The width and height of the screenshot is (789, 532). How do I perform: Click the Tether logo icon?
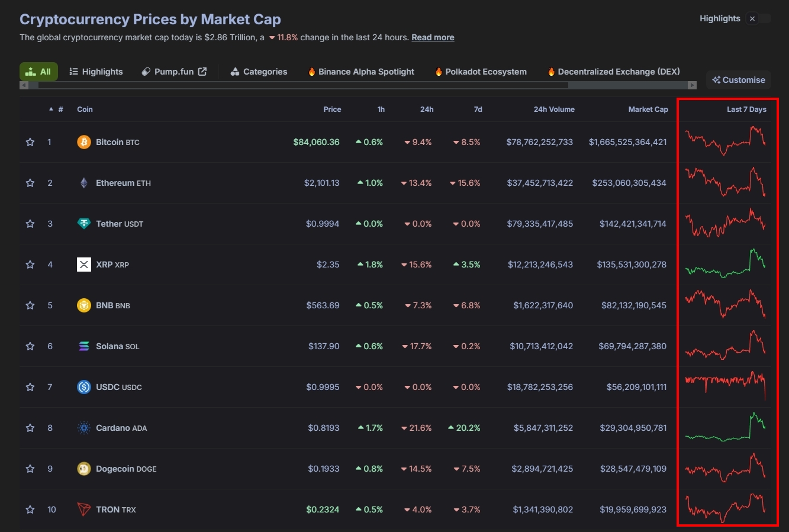[x=84, y=224]
